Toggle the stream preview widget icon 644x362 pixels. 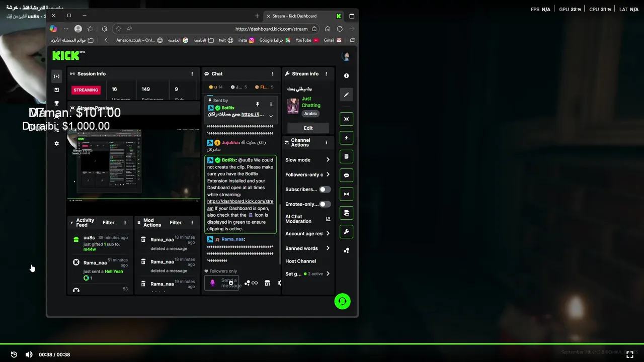346,119
